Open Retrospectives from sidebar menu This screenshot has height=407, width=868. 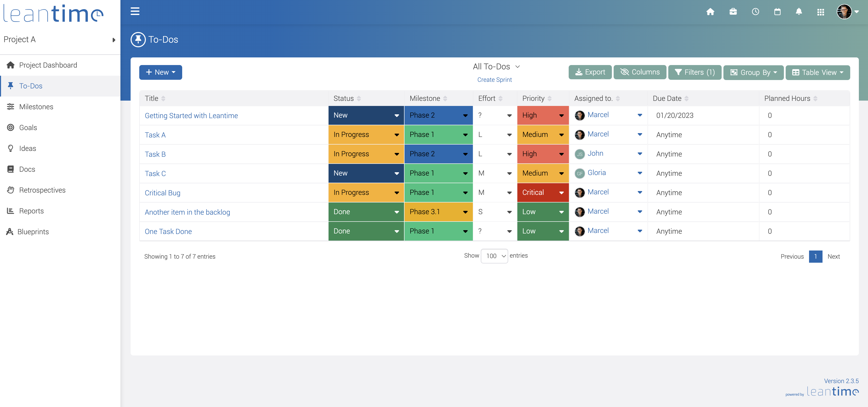pyautogui.click(x=42, y=190)
